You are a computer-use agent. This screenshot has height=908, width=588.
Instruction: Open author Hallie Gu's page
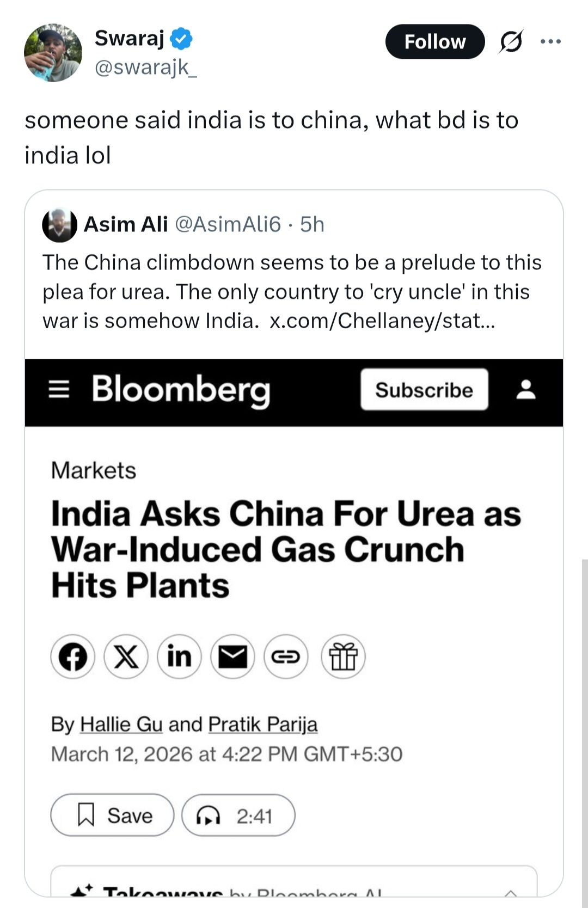click(121, 724)
